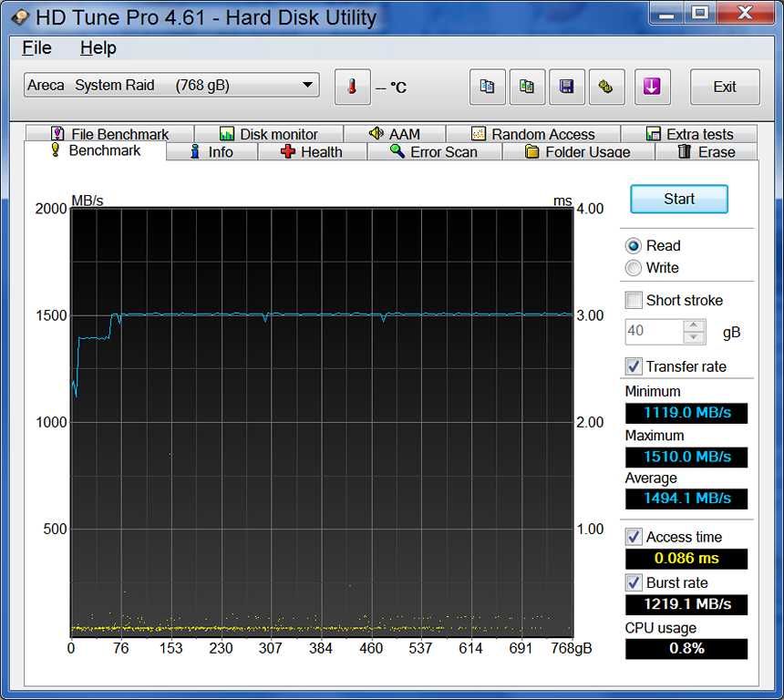
Task: Click the 0.086 ms access time value
Action: coord(686,559)
